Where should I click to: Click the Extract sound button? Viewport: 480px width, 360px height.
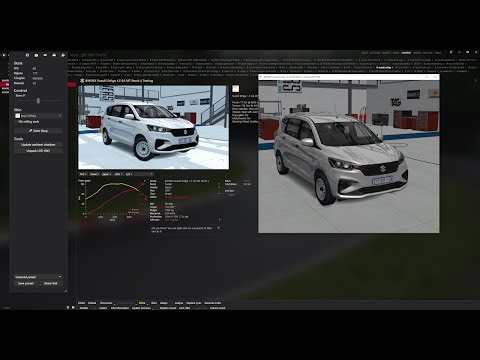pos(218,308)
